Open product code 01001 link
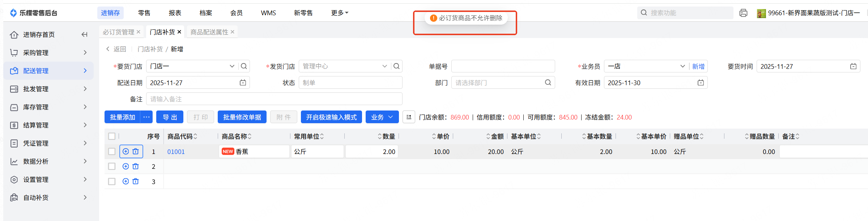The height and width of the screenshot is (221, 868). point(176,152)
